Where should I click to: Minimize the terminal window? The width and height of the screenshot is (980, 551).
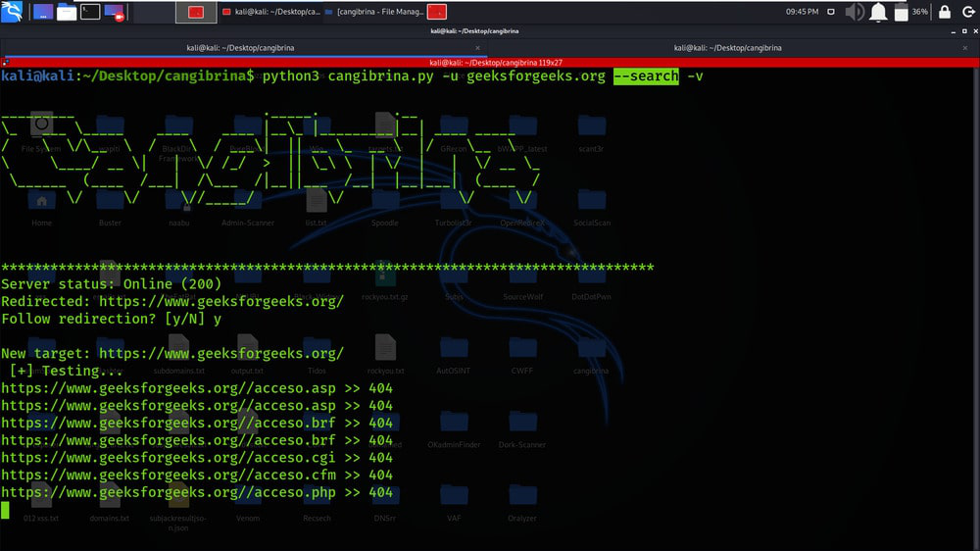954,31
